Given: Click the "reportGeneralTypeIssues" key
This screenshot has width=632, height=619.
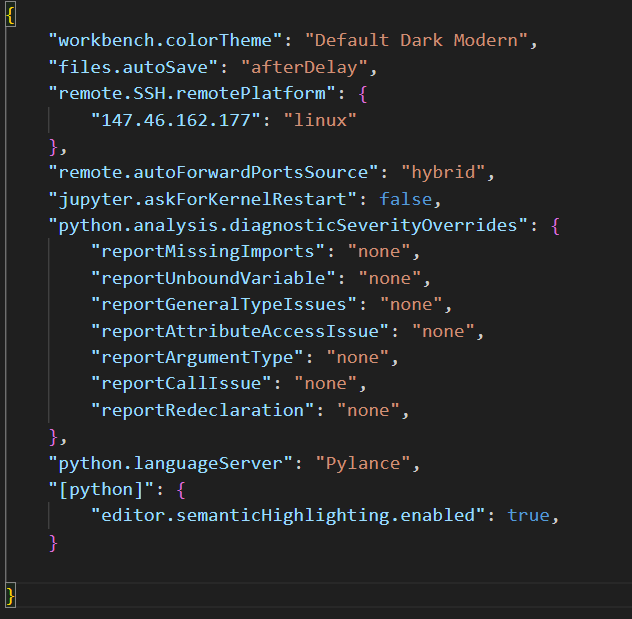Looking at the screenshot, I should click(x=224, y=305).
